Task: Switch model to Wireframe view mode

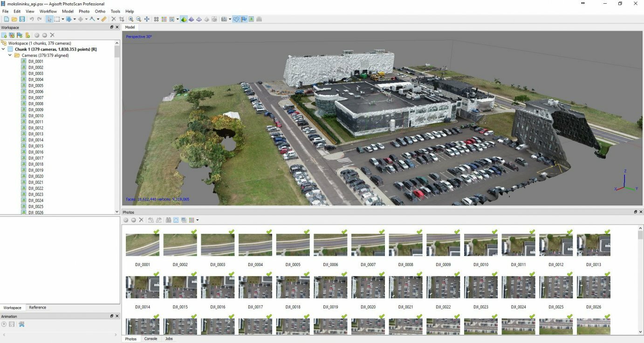Action: (199, 19)
